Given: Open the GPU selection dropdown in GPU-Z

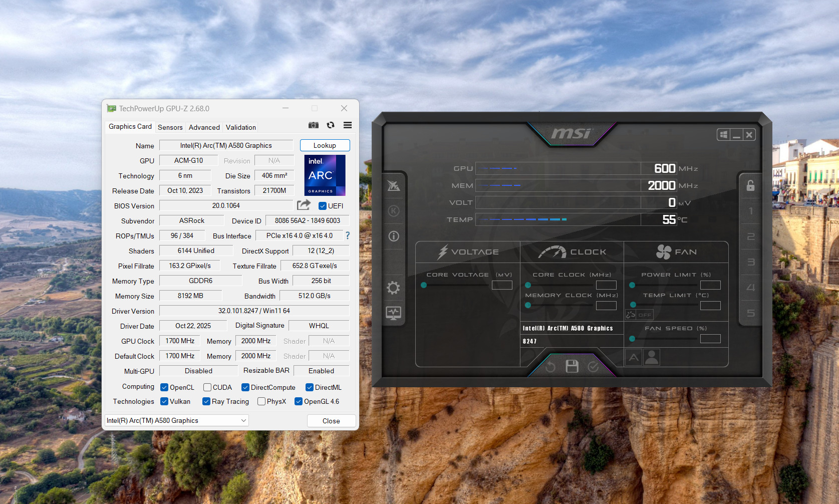Looking at the screenshot, I should pos(177,420).
